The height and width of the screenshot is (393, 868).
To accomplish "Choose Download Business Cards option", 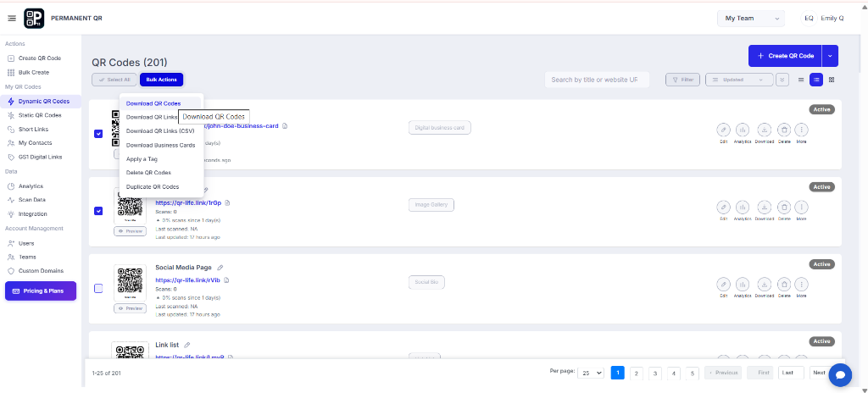I will [x=160, y=145].
